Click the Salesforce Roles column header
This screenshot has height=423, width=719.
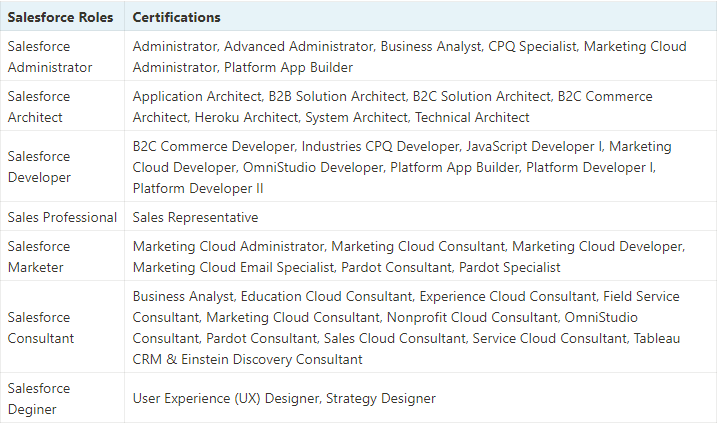(x=60, y=17)
